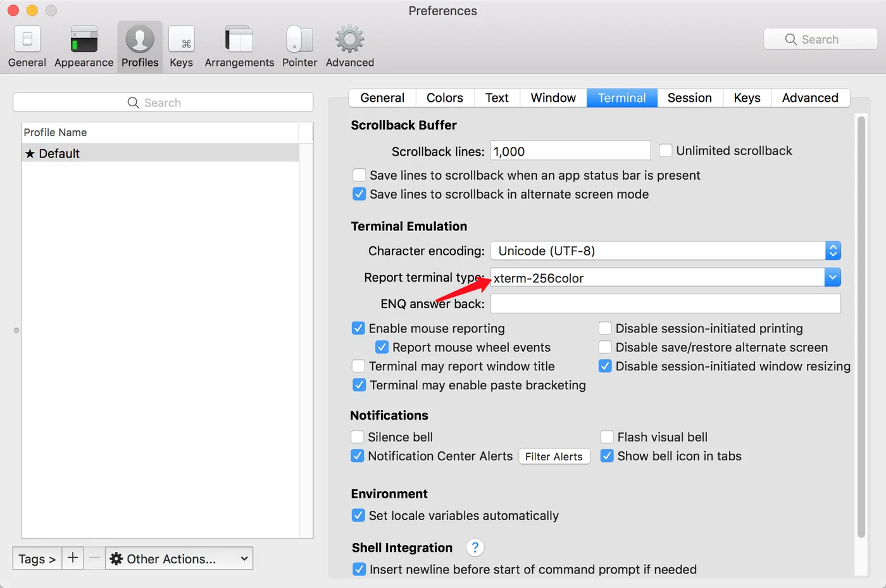Click xterm-256color terminal type text field
Screen dimensions: 886x588
pos(658,277)
